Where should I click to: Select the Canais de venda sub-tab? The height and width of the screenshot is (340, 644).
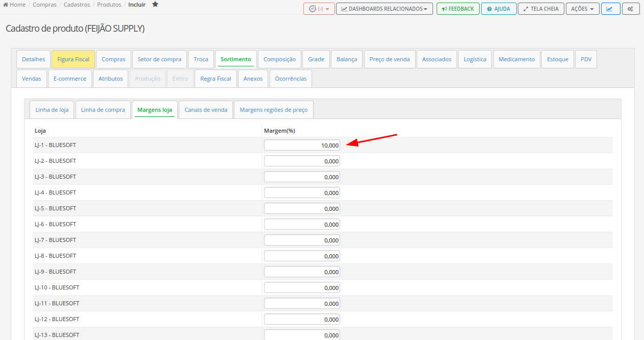[x=206, y=110]
